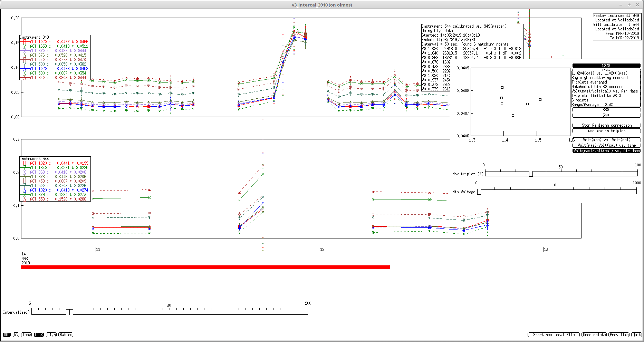The image size is (644, 342).
Task: Click Instrument 544 legend entry AOT 438
Action: [55, 181]
